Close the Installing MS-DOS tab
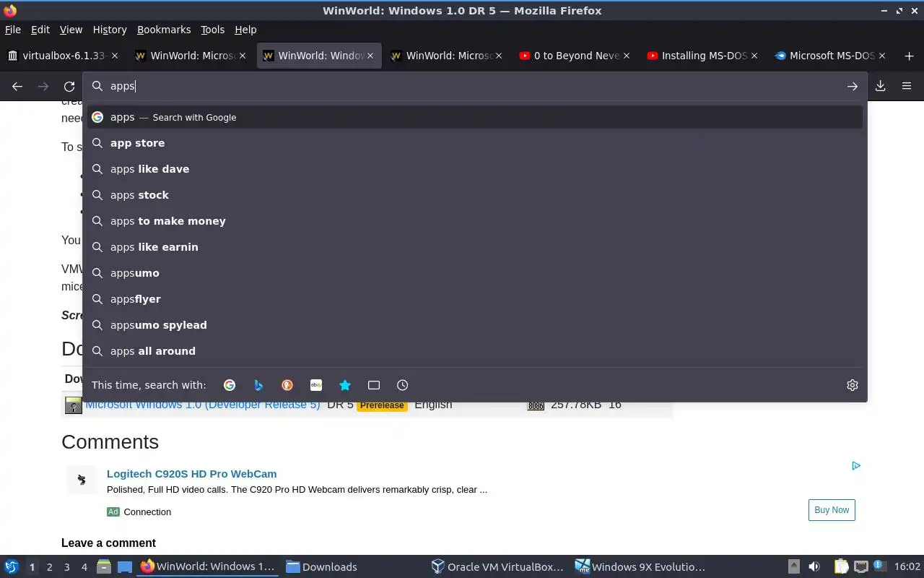 (754, 56)
